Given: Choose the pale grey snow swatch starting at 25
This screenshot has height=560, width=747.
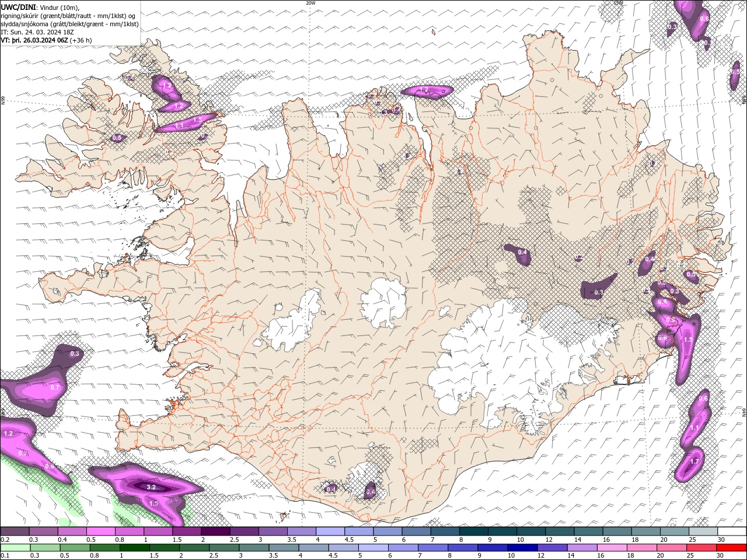Looking at the screenshot, I should pyautogui.click(x=704, y=531).
